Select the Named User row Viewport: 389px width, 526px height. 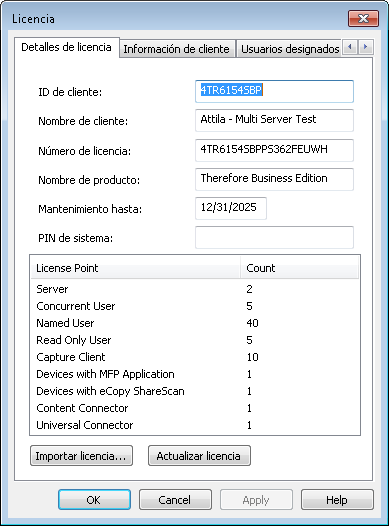click(195, 323)
